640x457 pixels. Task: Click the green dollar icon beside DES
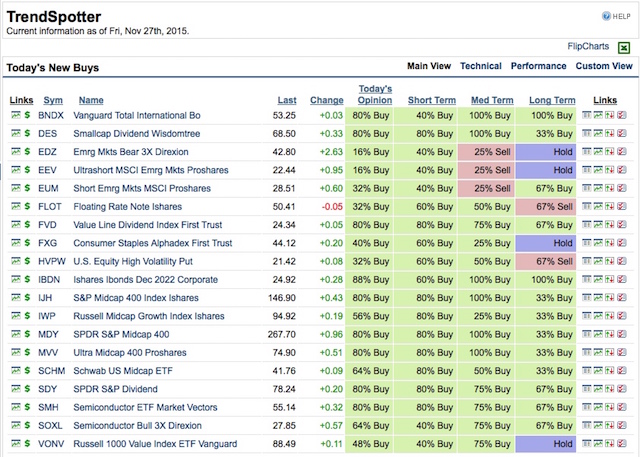coord(27,133)
